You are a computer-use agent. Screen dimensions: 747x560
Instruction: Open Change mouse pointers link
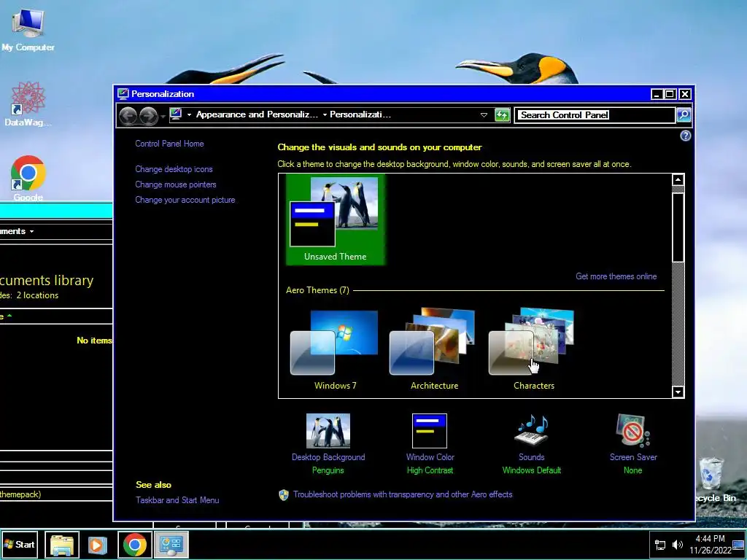pyautogui.click(x=175, y=184)
